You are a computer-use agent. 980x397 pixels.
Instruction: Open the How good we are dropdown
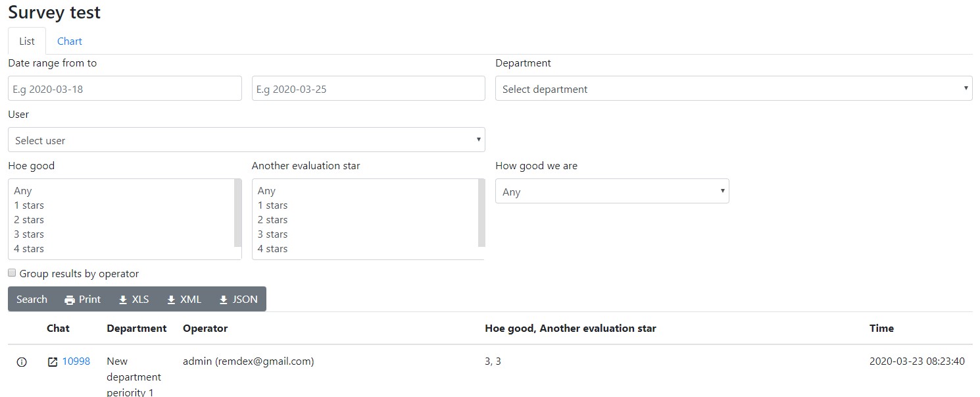tap(612, 192)
